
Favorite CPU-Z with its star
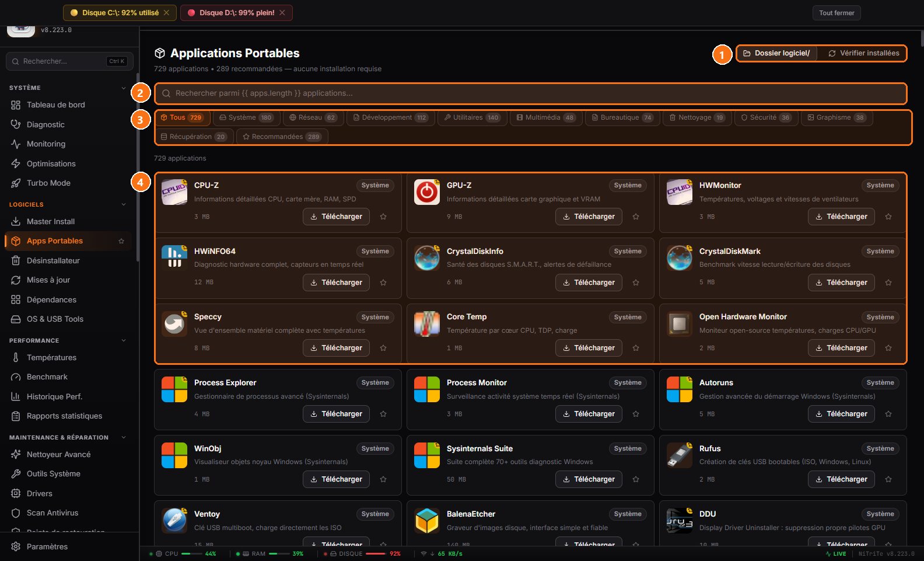tap(383, 217)
